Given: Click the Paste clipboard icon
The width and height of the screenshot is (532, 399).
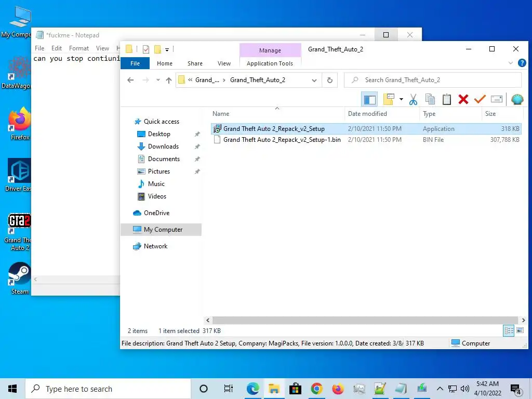Looking at the screenshot, I should click(446, 99).
